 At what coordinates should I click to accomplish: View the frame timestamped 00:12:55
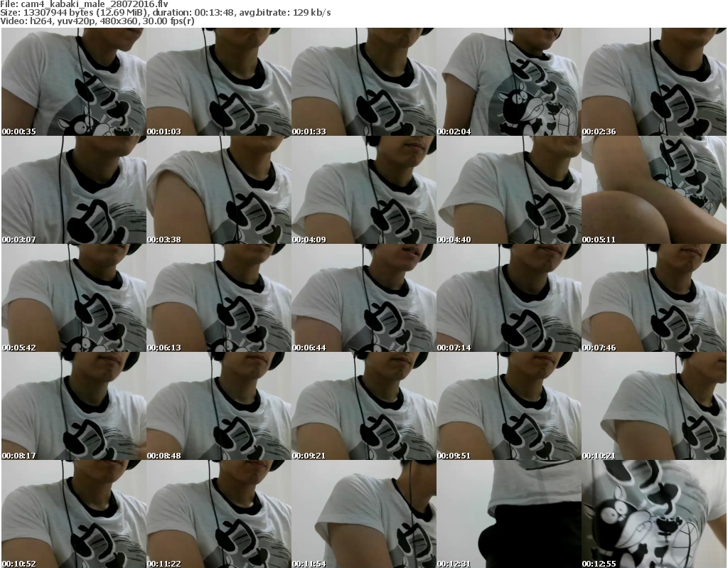coord(654,514)
